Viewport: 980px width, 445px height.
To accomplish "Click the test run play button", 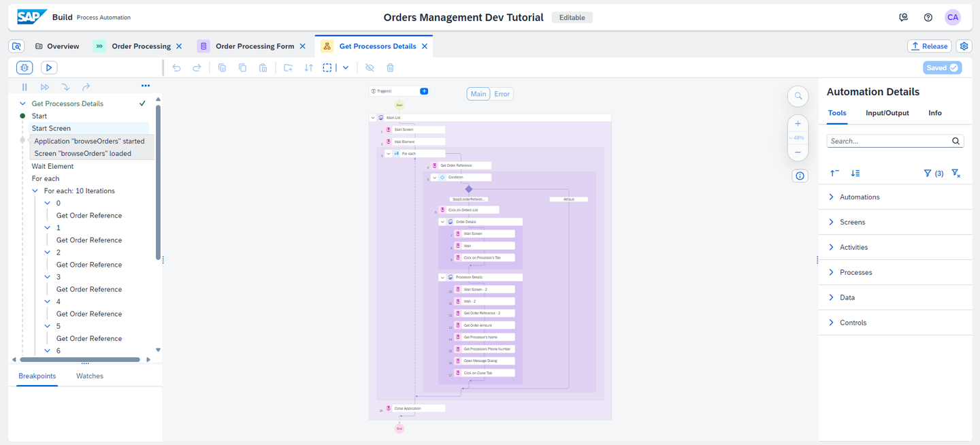I will click(49, 67).
